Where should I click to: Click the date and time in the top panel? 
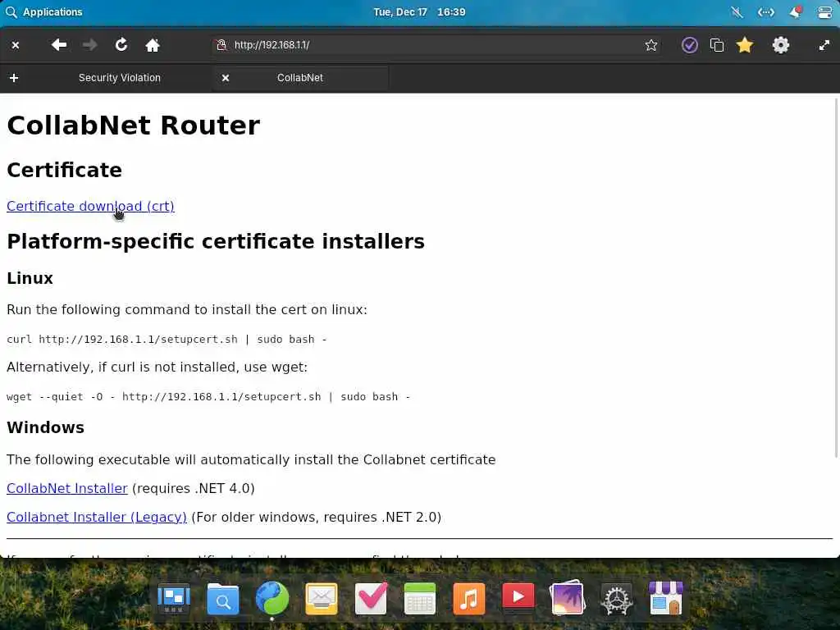tap(419, 11)
